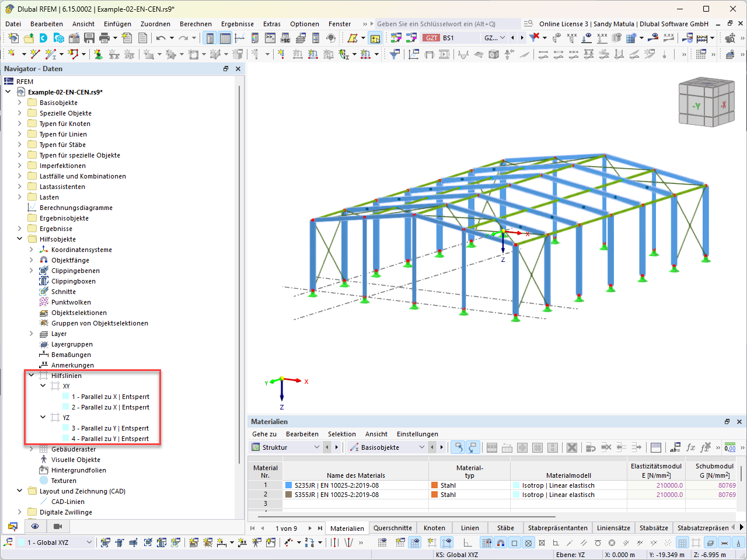The width and height of the screenshot is (747, 560).
Task: Click the brown color swatch of S355JR
Action: 288,495
